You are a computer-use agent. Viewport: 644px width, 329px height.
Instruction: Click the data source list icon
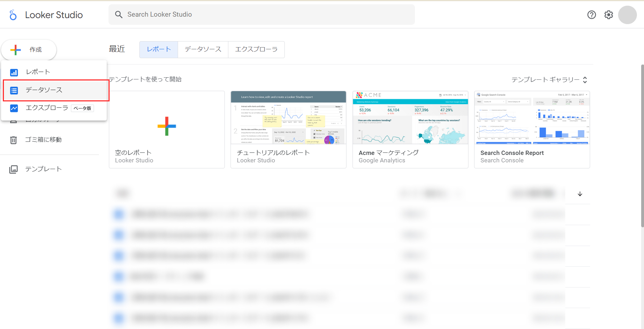[x=14, y=90]
